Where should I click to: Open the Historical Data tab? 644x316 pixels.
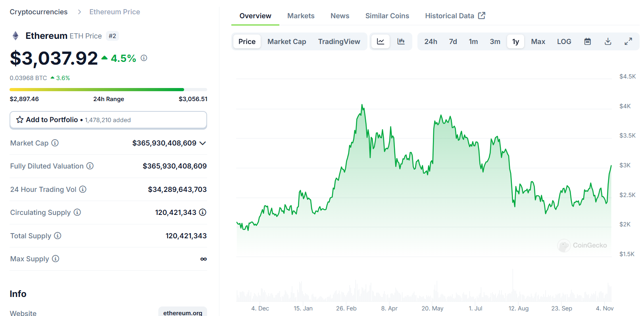click(455, 16)
